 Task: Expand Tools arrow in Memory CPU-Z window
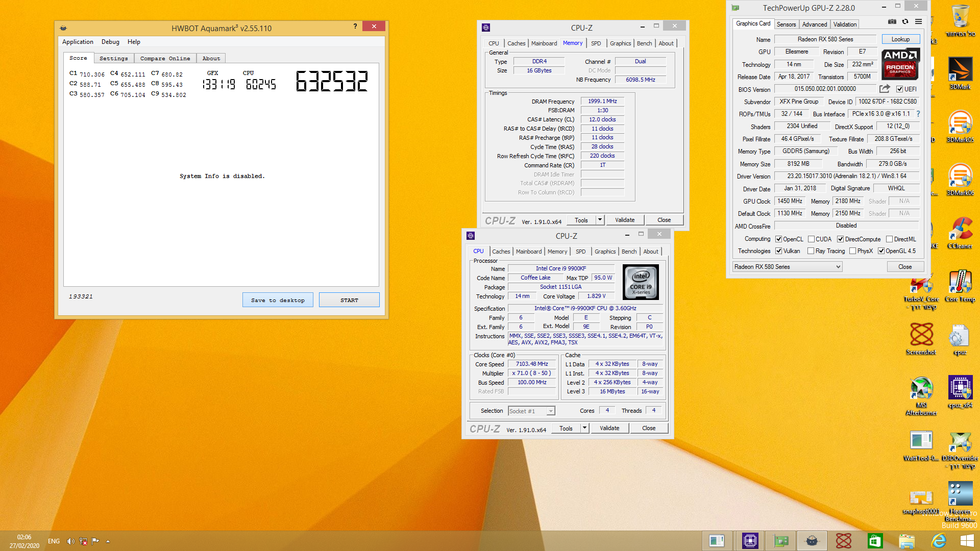click(600, 220)
